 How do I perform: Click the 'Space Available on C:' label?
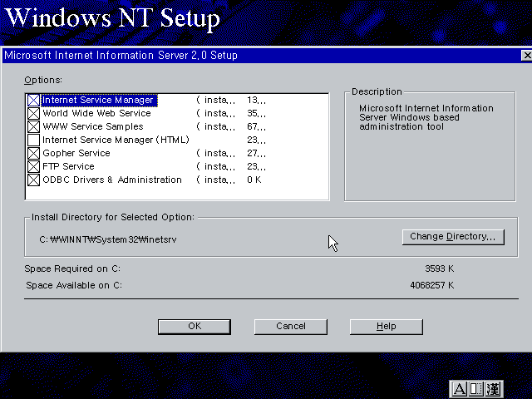(x=74, y=285)
